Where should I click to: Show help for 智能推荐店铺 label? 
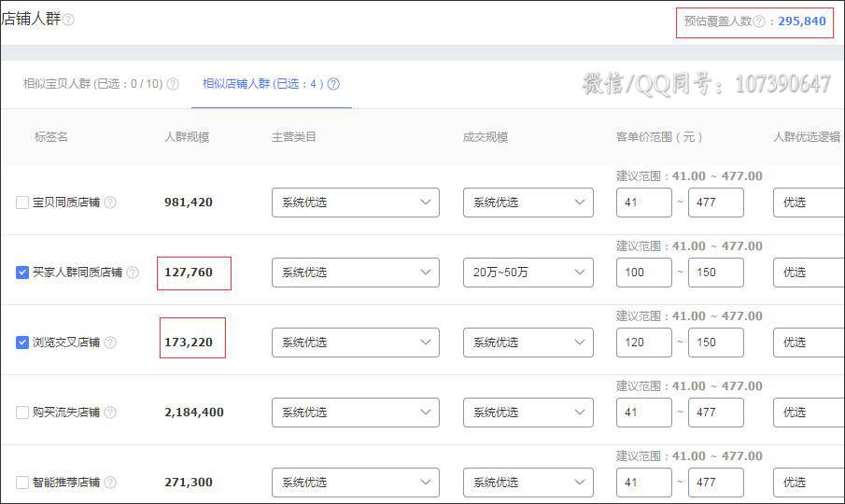(110, 483)
